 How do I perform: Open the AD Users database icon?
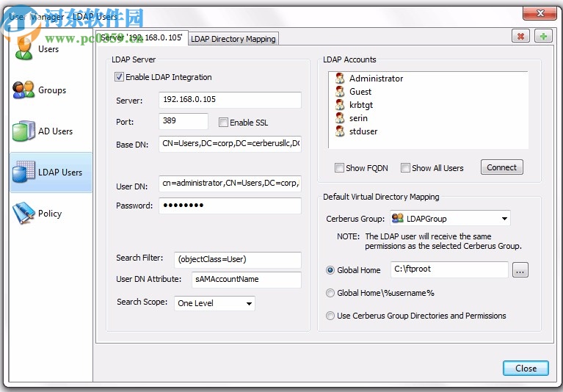23,131
